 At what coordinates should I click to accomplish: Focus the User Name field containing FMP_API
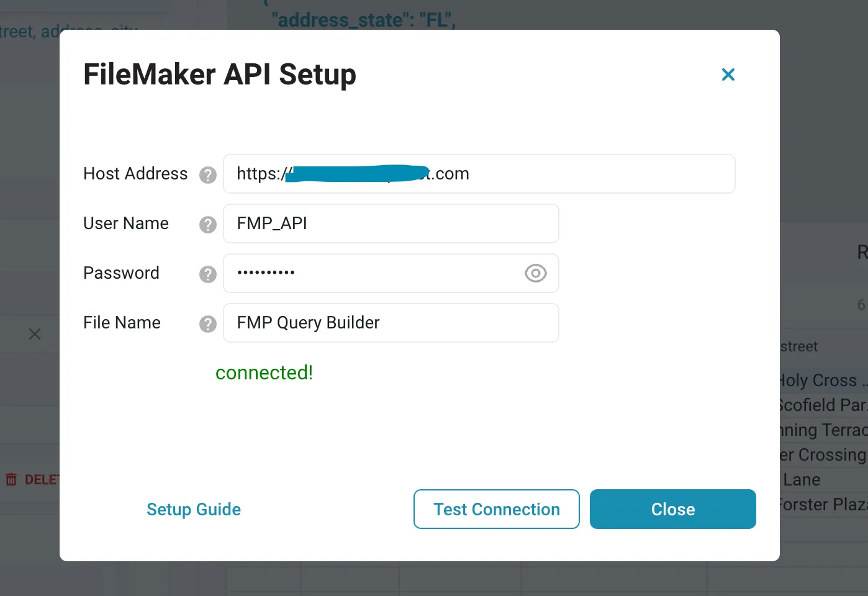tap(391, 223)
